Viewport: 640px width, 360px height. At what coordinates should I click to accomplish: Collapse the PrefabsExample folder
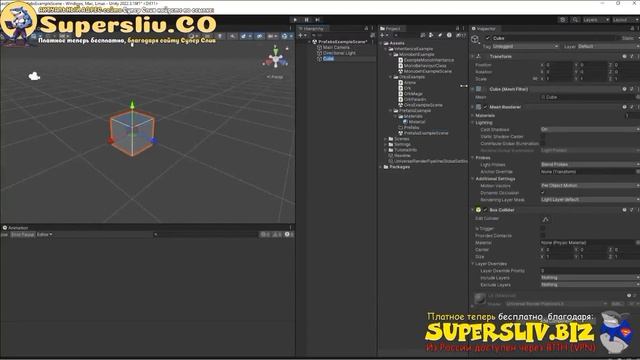click(x=391, y=111)
